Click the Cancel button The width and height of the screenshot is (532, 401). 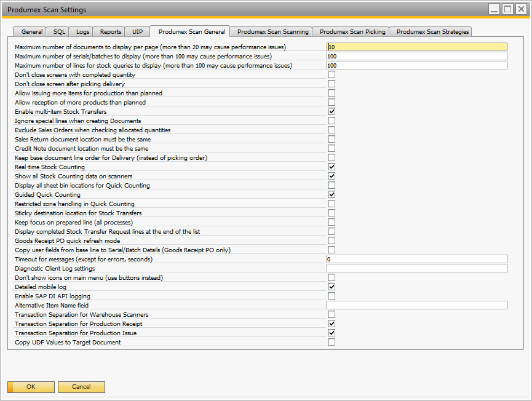[x=81, y=387]
